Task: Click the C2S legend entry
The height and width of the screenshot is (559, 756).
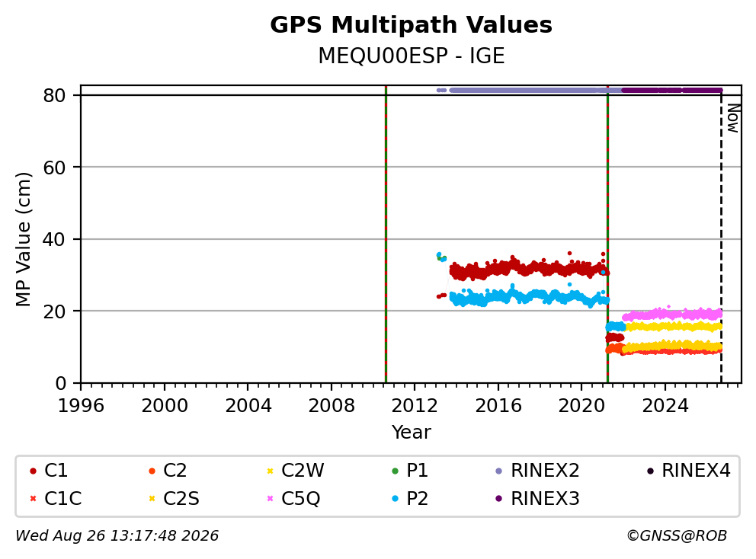Action: point(174,498)
